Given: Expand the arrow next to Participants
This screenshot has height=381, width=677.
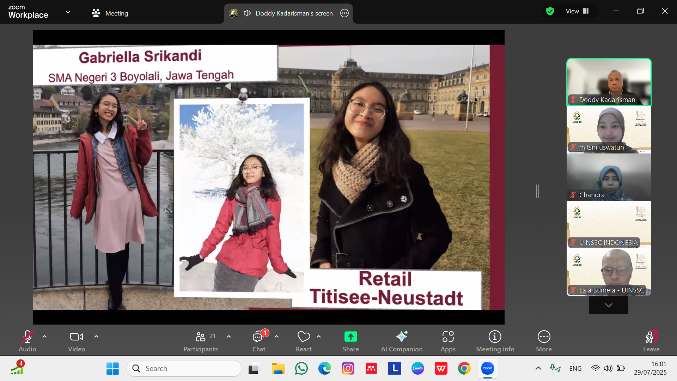Looking at the screenshot, I should tap(229, 336).
